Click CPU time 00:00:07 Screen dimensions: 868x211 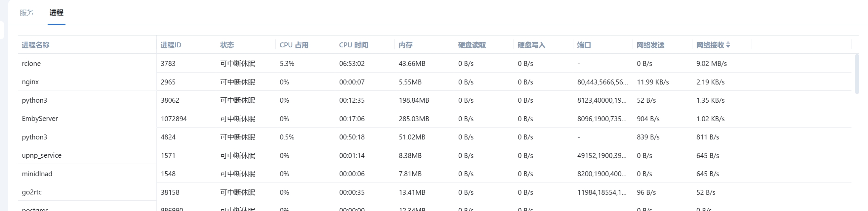tap(352, 82)
